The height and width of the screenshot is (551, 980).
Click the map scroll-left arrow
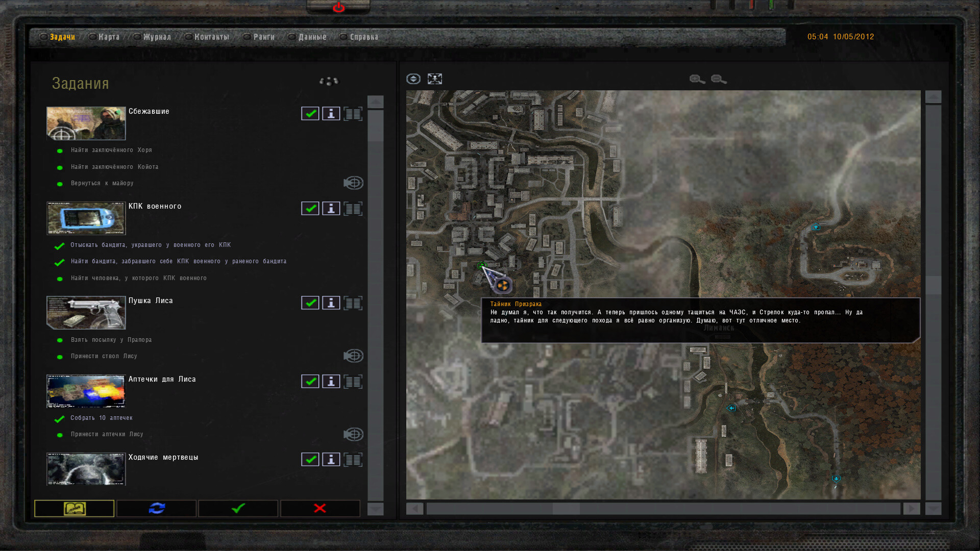tap(415, 509)
